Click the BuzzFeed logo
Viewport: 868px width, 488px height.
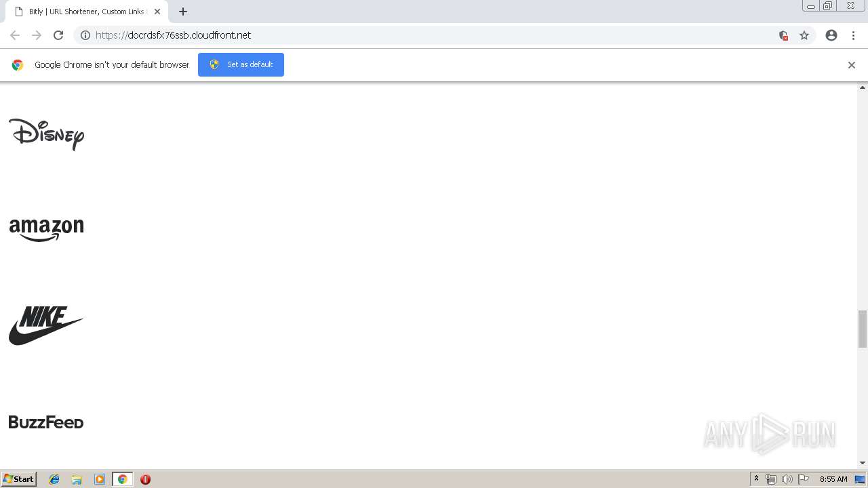46,422
